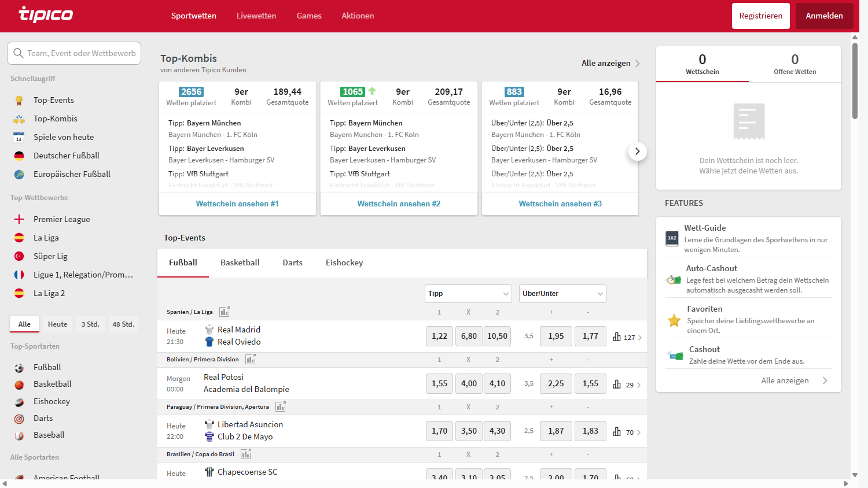Select the Europäischer Fußball globe icon
Image resolution: width=868 pixels, height=488 pixels.
click(x=19, y=174)
